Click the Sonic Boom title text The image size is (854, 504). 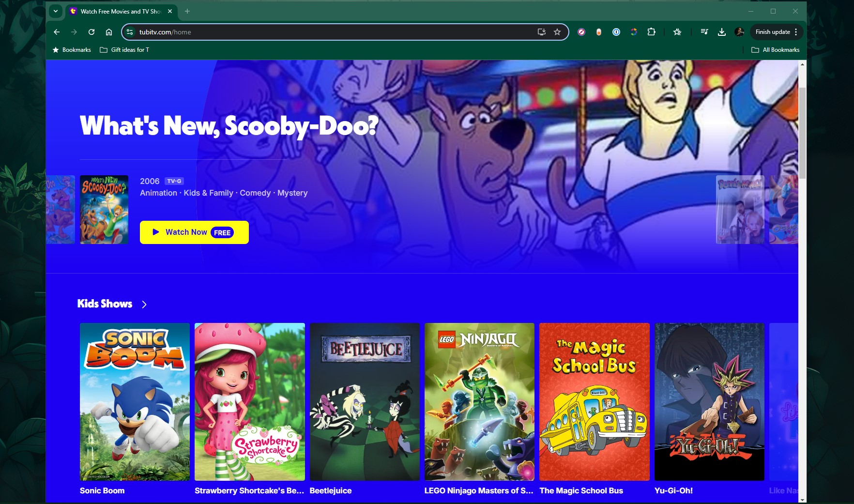point(102,490)
